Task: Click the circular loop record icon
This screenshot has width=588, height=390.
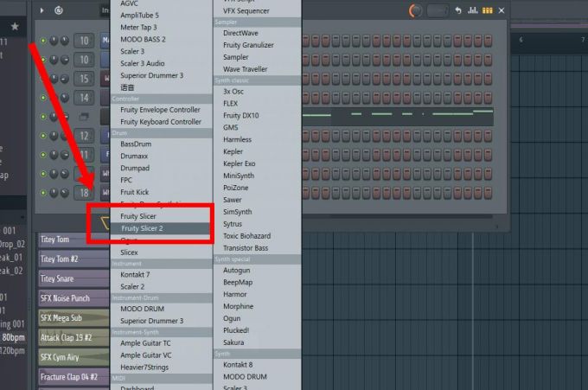Action: (x=59, y=10)
